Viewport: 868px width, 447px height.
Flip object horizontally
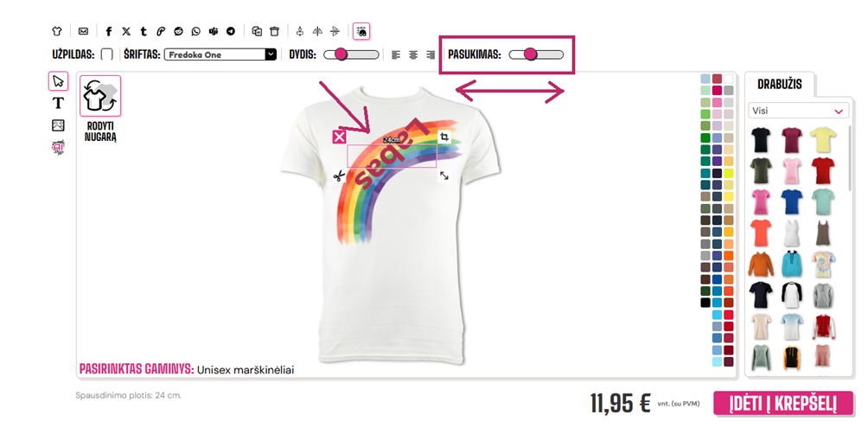pyautogui.click(x=317, y=32)
